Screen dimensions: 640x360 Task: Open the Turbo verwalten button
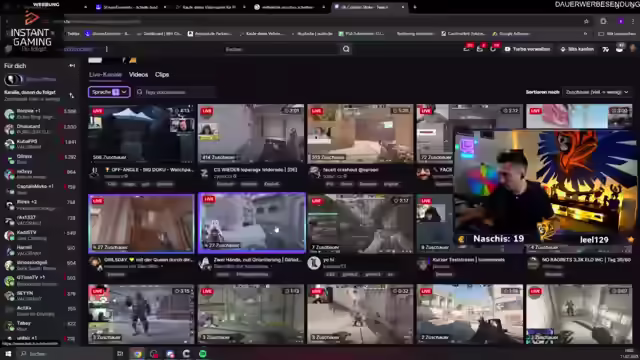[527, 49]
